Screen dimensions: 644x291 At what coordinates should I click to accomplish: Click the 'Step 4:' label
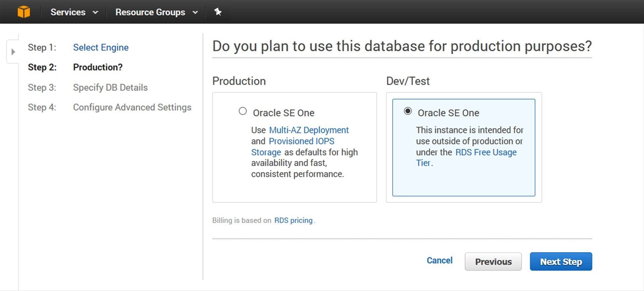(x=42, y=107)
